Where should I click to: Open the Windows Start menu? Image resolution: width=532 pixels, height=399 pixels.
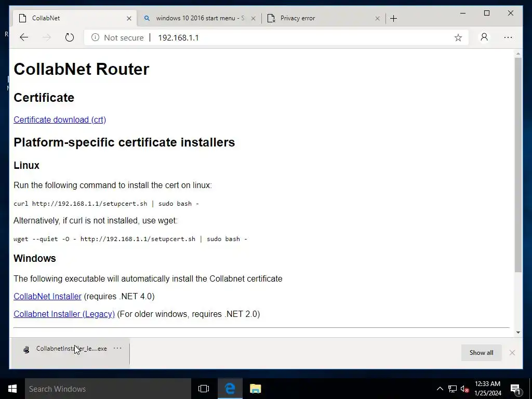(12, 389)
